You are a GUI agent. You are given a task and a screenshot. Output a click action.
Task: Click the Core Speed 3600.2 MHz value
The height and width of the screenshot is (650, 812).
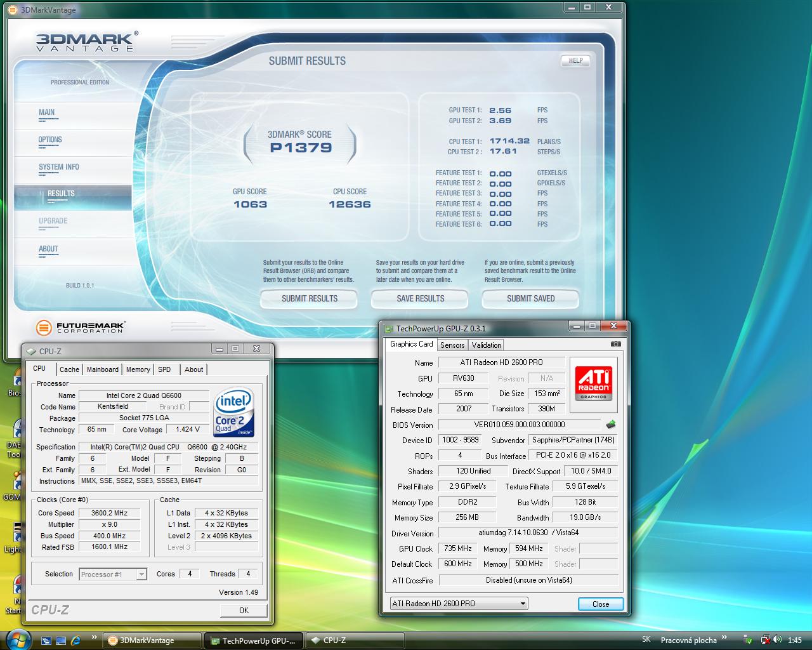109,513
